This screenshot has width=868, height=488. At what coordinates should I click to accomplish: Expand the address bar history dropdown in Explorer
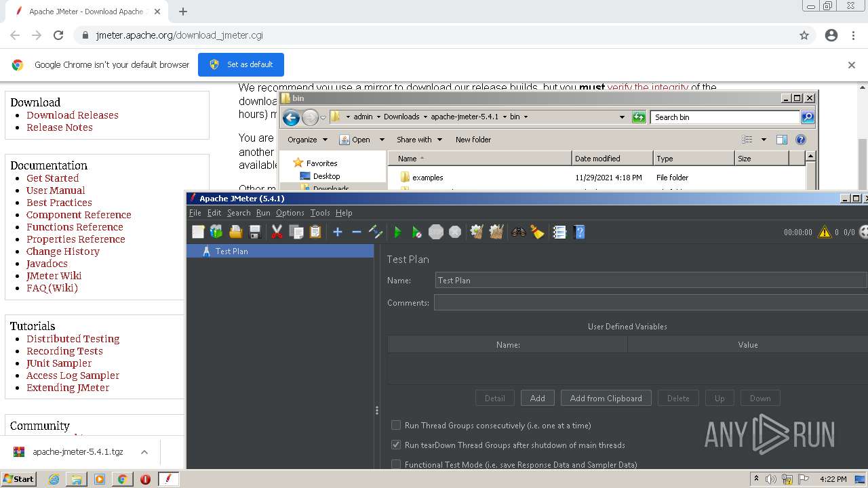622,117
